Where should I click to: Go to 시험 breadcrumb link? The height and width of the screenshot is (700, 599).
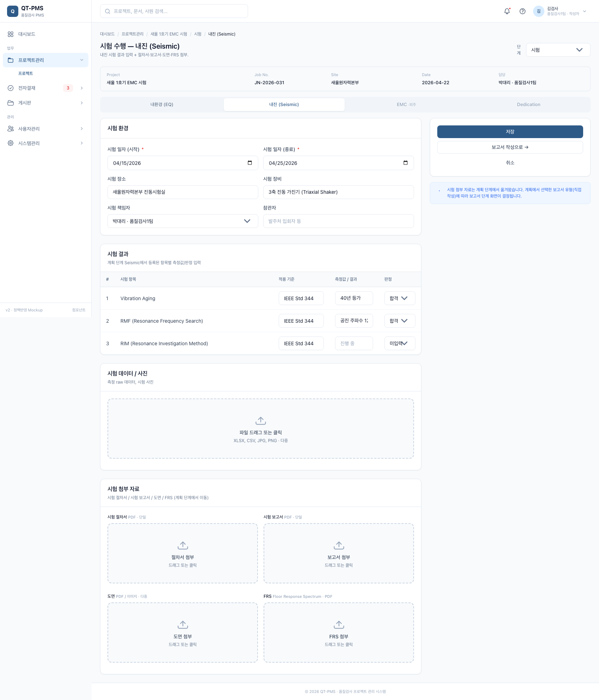[198, 34]
